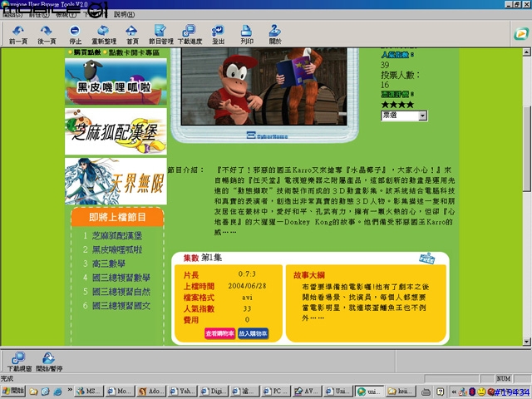
Task: Open the Windows 開始 Start button
Action: (13, 391)
